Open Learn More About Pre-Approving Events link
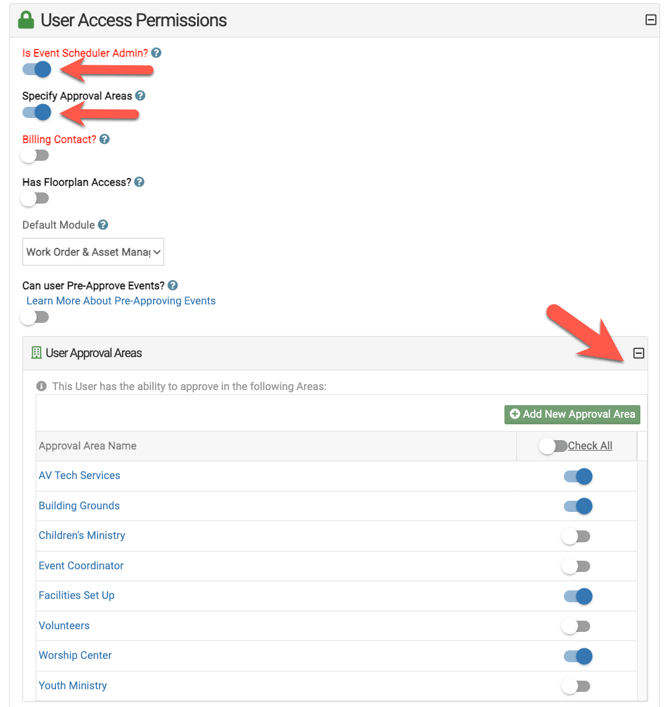This screenshot has width=670, height=707. pyautogui.click(x=121, y=301)
